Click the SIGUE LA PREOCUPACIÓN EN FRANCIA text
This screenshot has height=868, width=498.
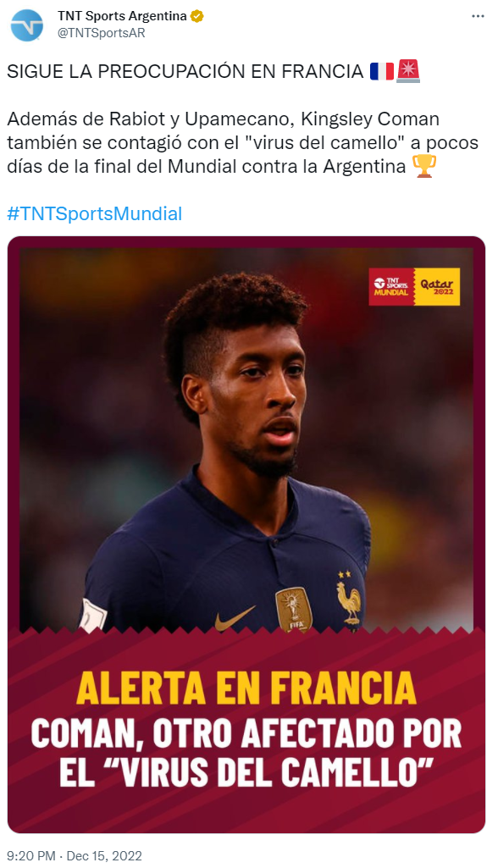point(185,72)
